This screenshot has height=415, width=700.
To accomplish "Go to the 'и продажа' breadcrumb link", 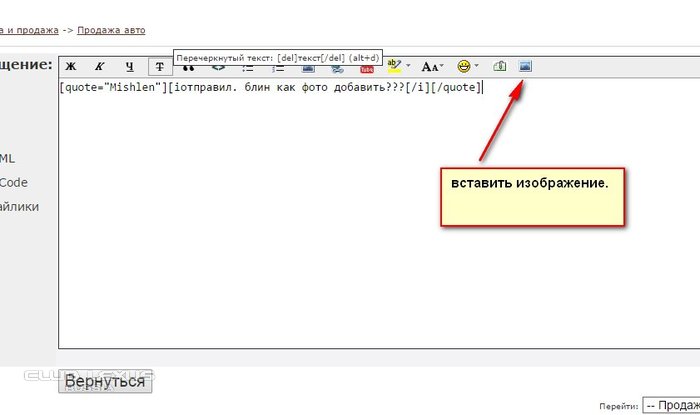I will tap(29, 30).
